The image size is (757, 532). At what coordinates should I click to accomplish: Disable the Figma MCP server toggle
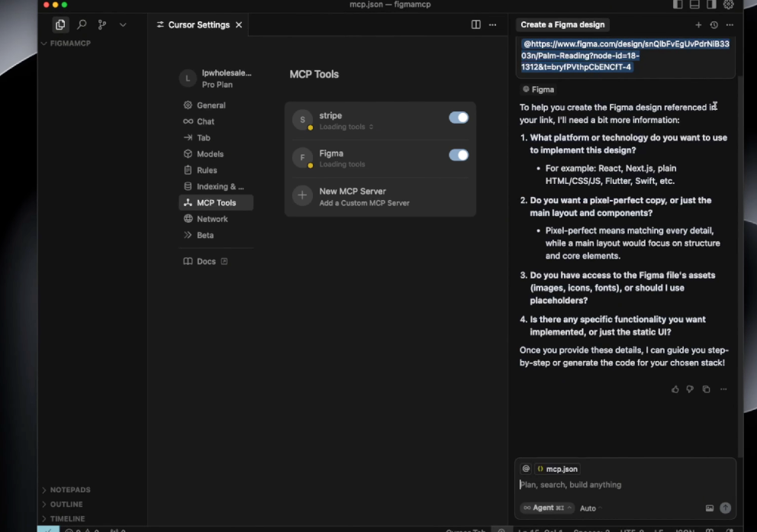(459, 154)
